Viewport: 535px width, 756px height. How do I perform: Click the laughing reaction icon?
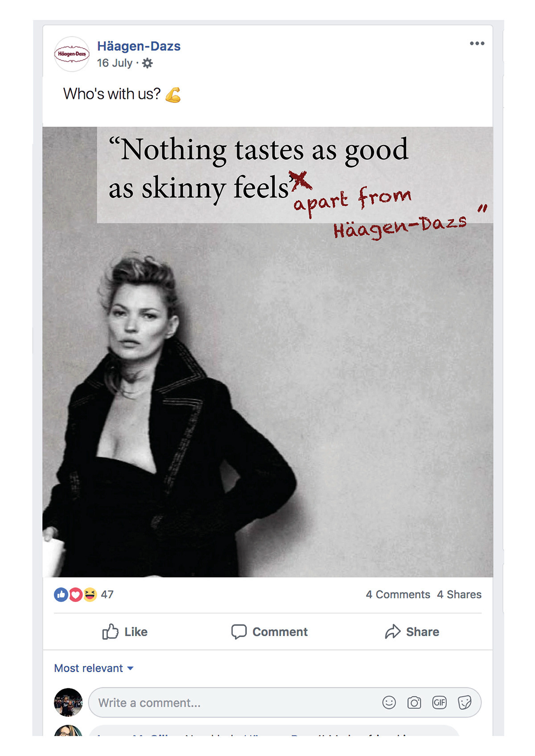90,594
